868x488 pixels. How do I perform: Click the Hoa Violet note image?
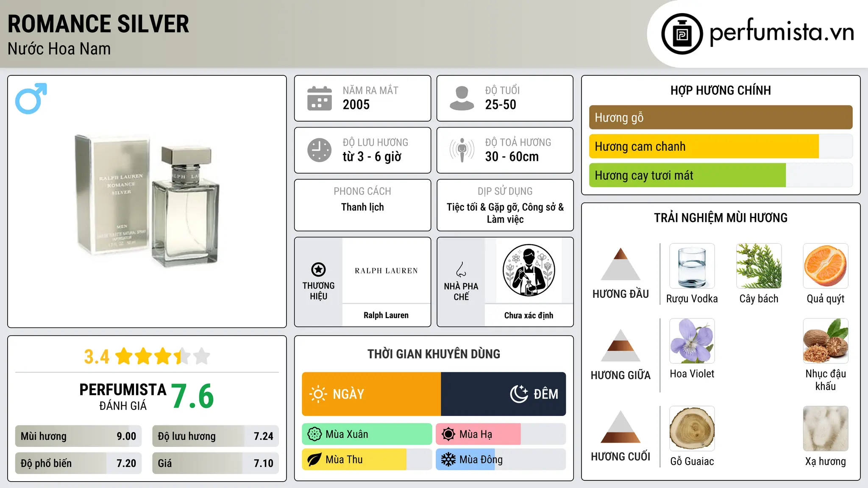(692, 341)
